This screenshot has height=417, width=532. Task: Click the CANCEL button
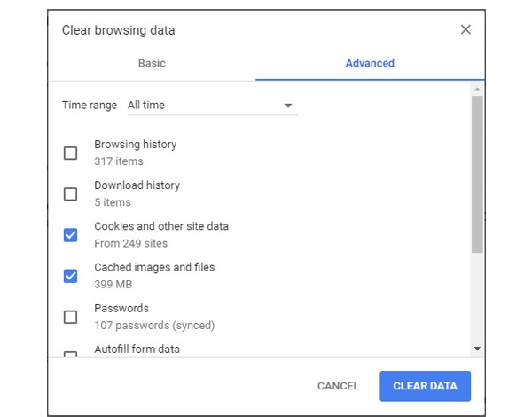[x=338, y=387]
